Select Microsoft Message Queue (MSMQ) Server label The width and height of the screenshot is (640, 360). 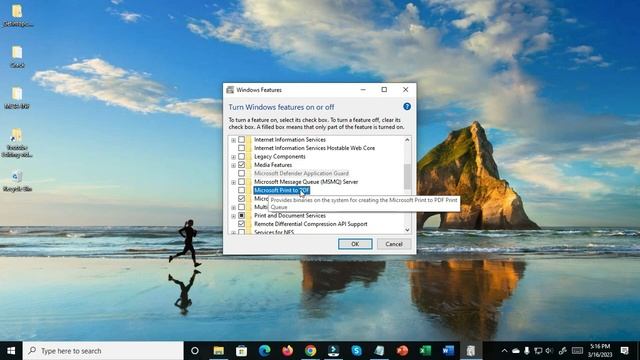coord(306,182)
